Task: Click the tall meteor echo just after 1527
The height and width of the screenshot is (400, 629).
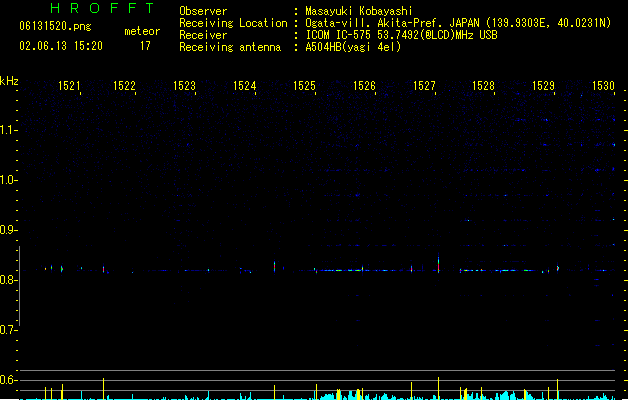Action: point(438,264)
